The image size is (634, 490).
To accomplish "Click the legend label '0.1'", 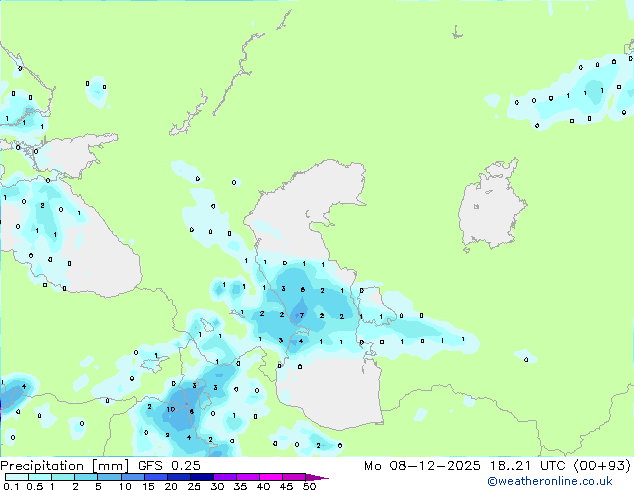I will click(x=11, y=486).
